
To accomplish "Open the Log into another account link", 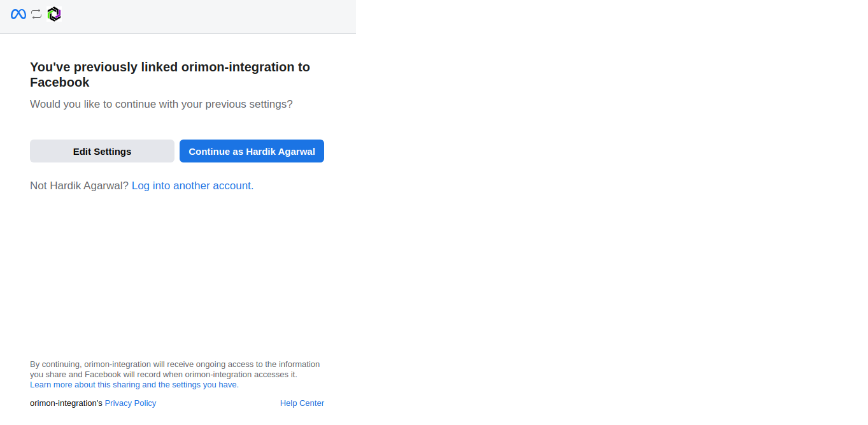I will (192, 185).
